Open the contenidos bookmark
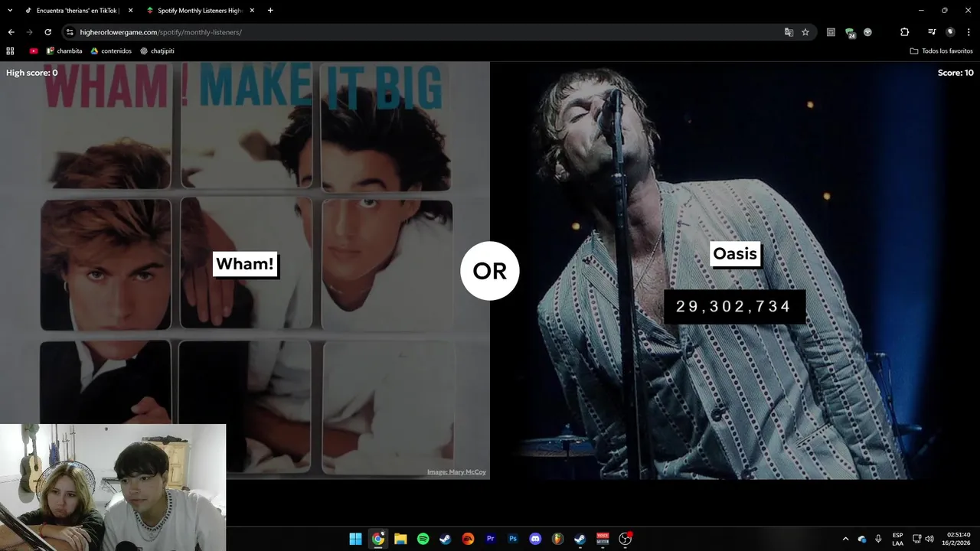980x551 pixels. pyautogui.click(x=111, y=51)
